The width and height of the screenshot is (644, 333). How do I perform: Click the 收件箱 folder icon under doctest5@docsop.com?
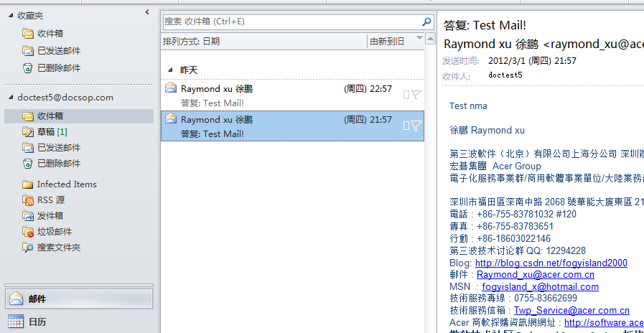pos(28,116)
